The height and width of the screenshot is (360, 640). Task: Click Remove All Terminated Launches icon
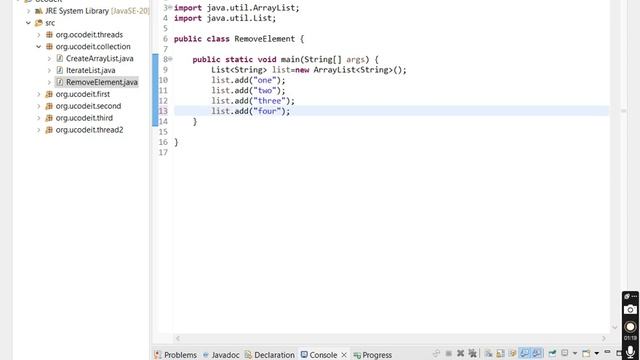[473, 353]
